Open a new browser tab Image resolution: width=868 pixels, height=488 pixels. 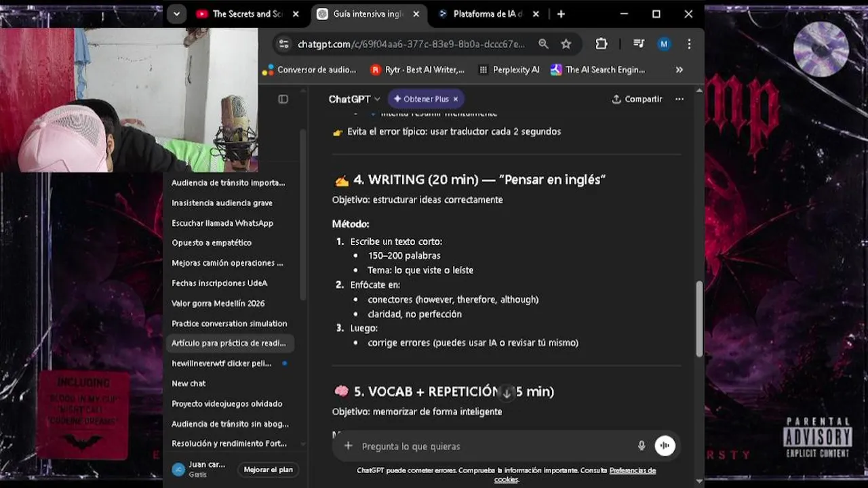561,14
